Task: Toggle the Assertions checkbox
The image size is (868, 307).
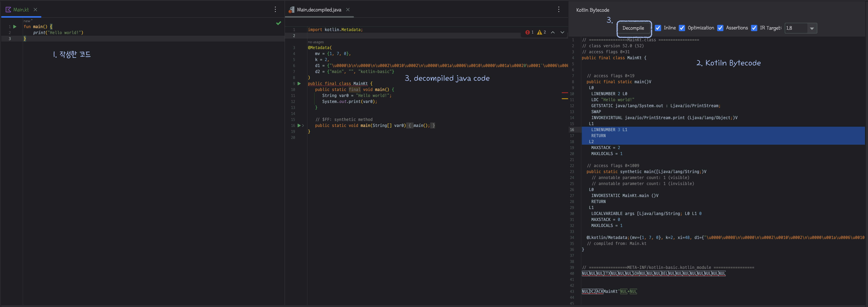Action: (x=720, y=28)
